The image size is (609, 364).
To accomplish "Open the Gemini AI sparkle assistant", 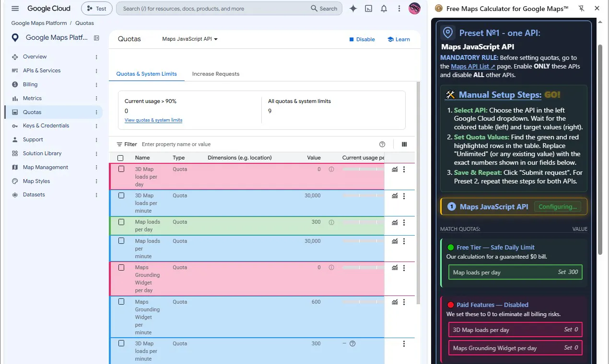I will [x=353, y=9].
